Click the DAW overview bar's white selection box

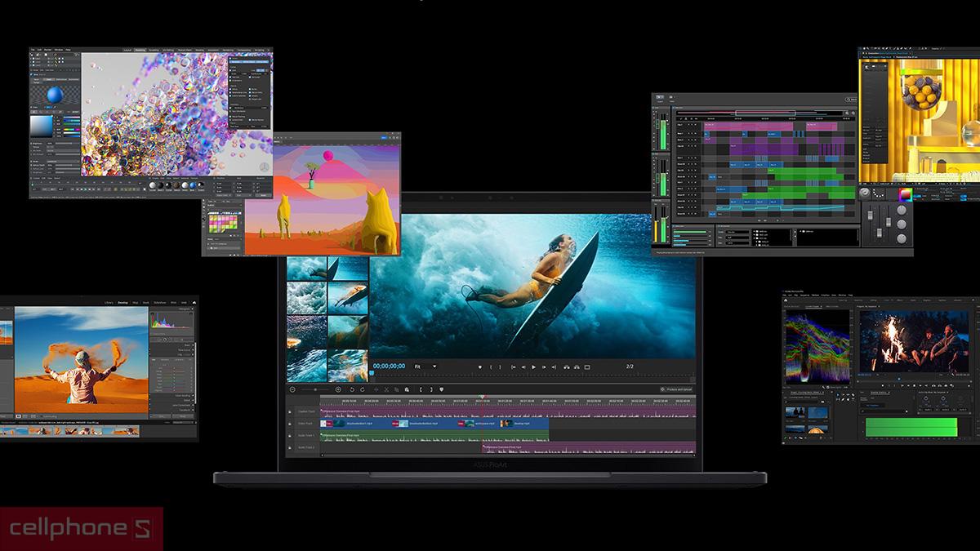[x=765, y=113]
